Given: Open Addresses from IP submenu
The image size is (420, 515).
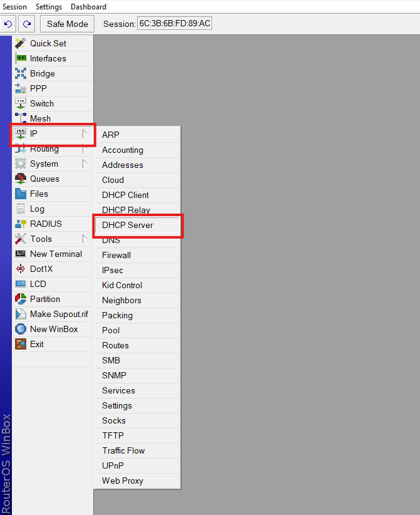Looking at the screenshot, I should coord(138,165).
